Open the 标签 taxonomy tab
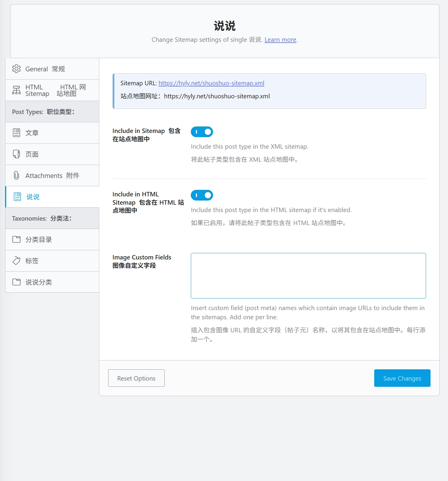This screenshot has height=481, width=448. click(52, 261)
